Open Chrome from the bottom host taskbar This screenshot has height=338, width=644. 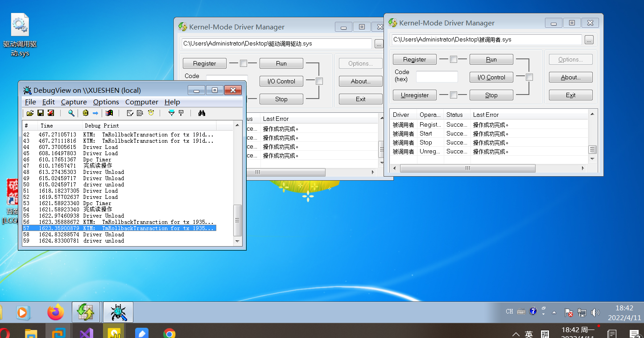[169, 333]
